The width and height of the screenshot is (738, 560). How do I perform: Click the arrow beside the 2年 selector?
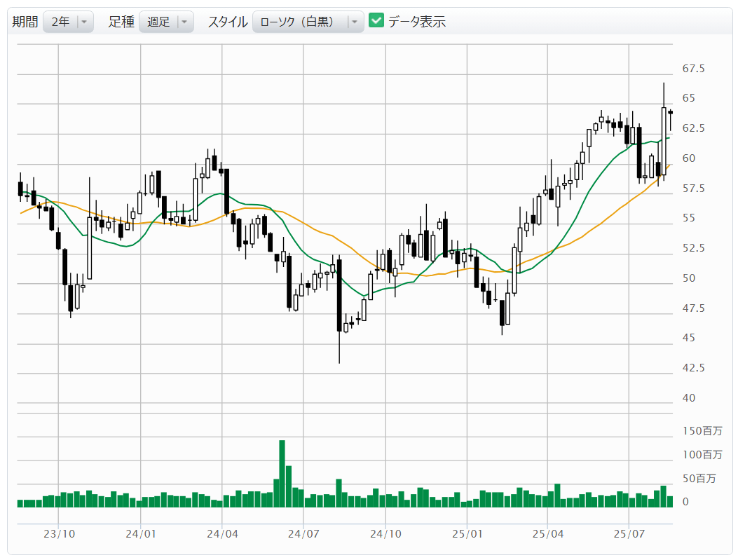(x=84, y=22)
